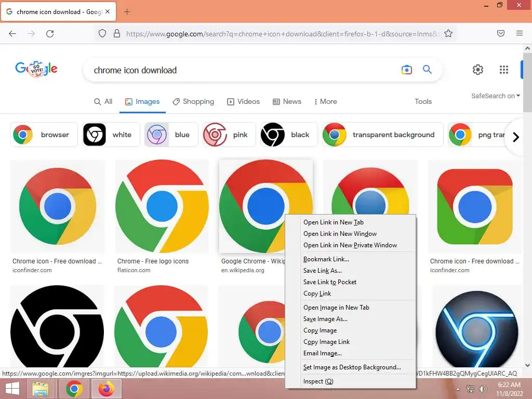The width and height of the screenshot is (532, 399).
Task: Click the Tools button
Action: 423,101
